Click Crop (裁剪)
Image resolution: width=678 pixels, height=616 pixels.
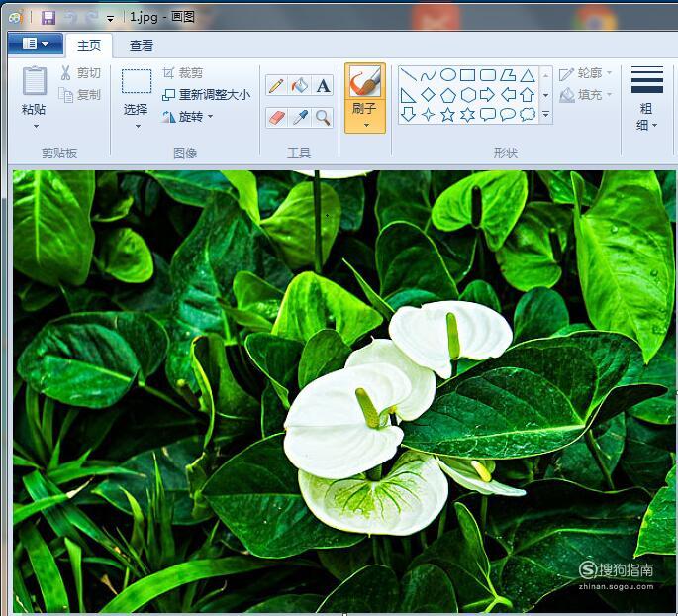[183, 73]
